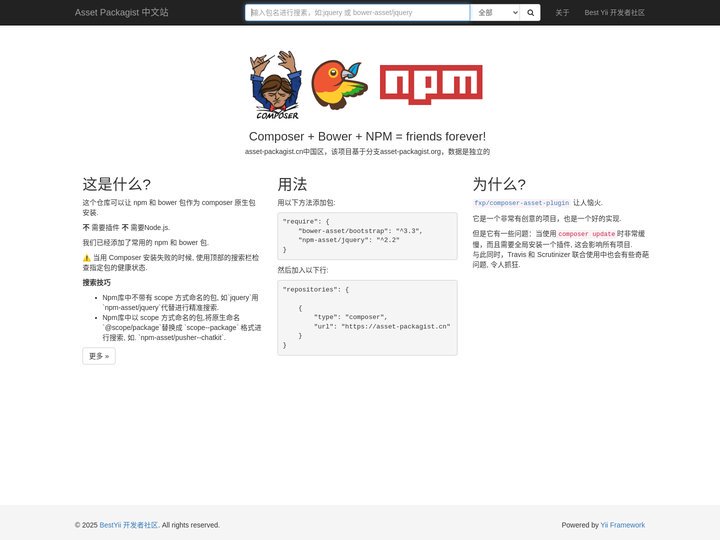This screenshot has width=720, height=540.
Task: Click 'Composer + Bower + NPM = friends forever!' title
Action: [x=367, y=136]
